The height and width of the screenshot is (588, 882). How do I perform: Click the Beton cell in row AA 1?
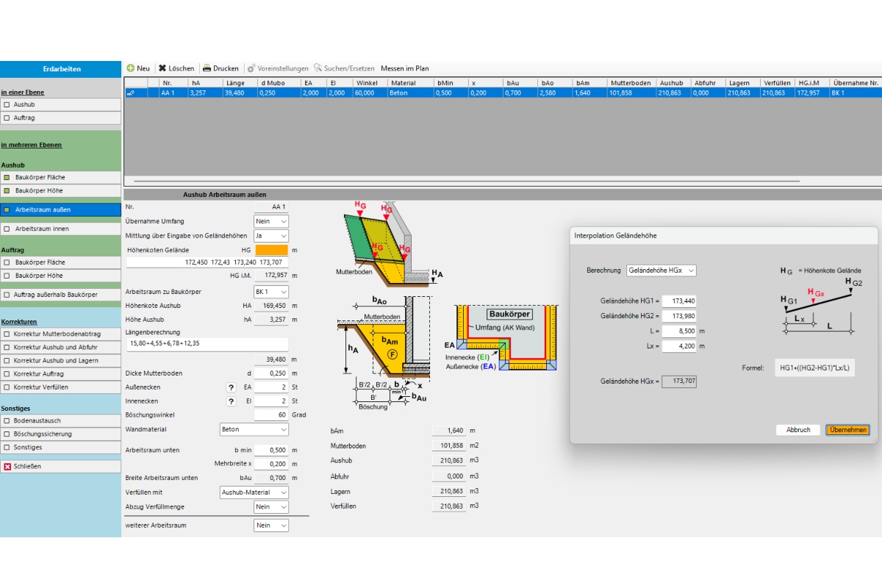410,93
